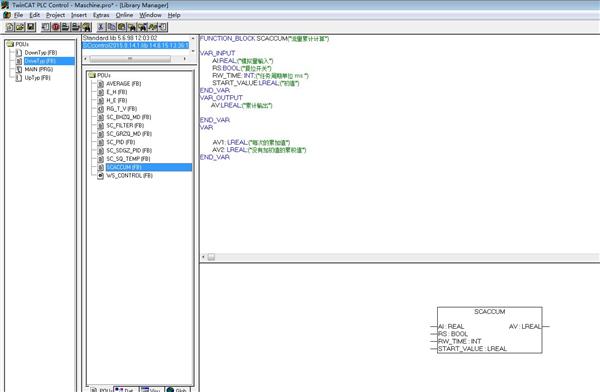Open the Online menu
Screen dimensions: 600x392
(124, 15)
